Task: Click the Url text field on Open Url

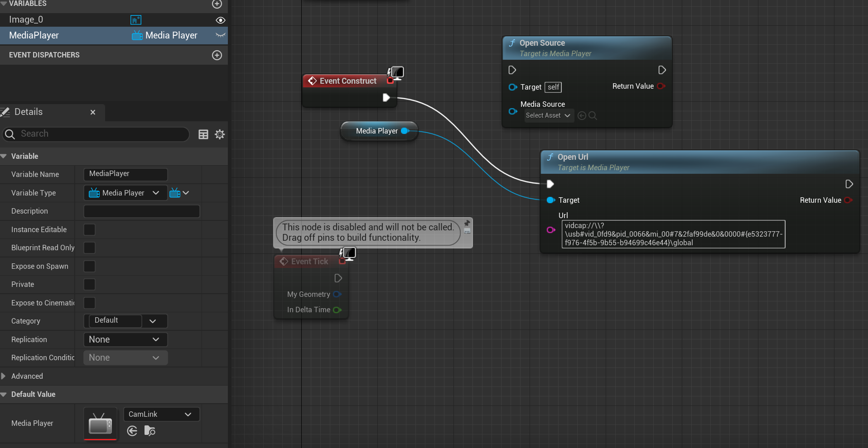Action: [673, 234]
